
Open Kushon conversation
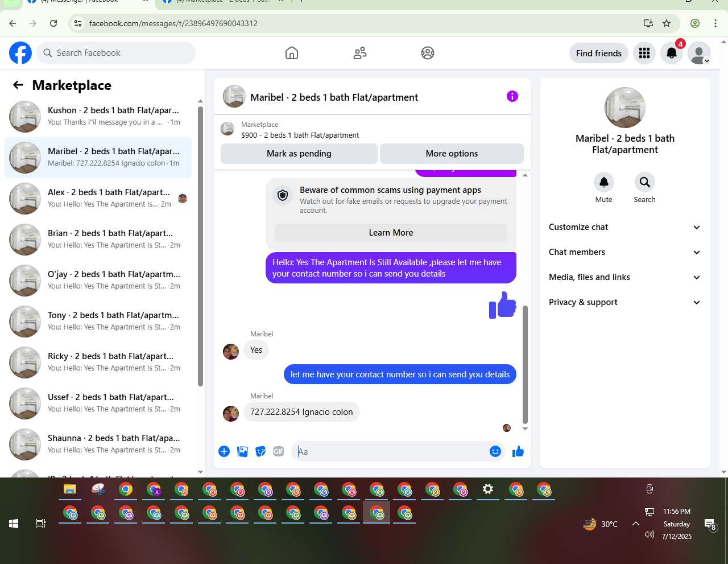[98, 117]
